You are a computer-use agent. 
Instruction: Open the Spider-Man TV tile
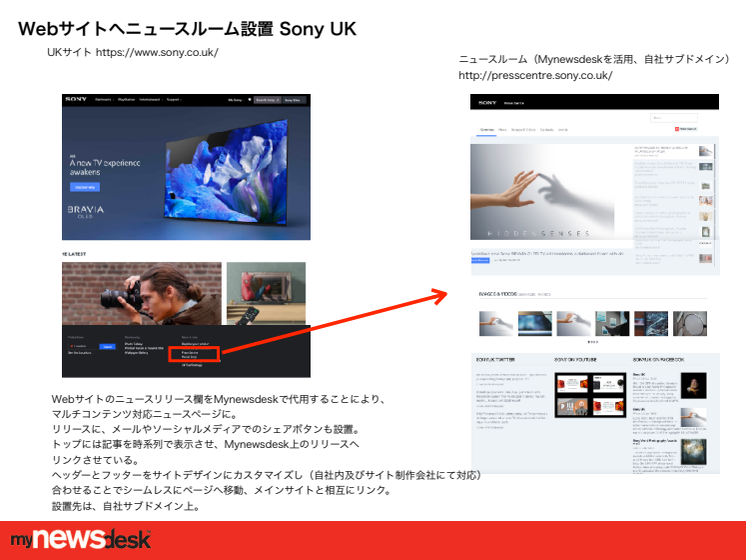click(x=266, y=294)
